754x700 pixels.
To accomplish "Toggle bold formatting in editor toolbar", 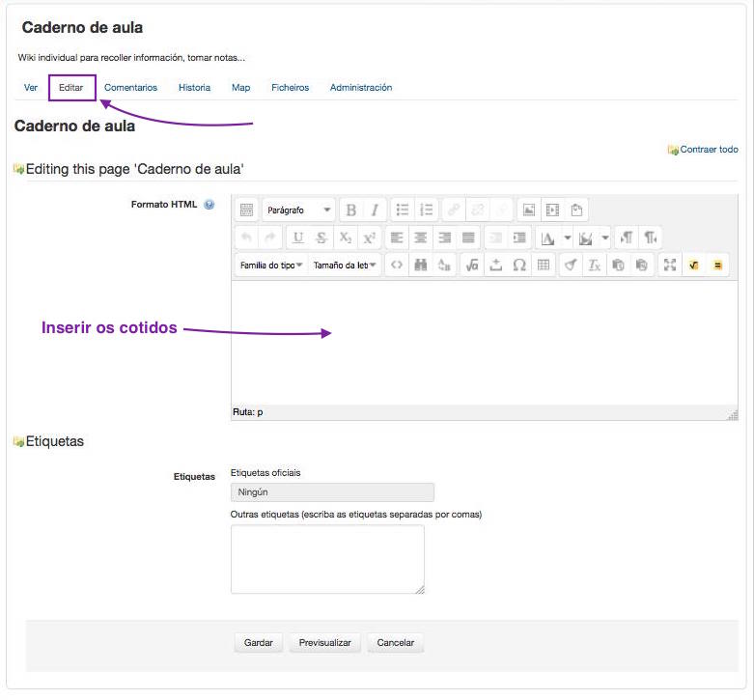I will [350, 210].
